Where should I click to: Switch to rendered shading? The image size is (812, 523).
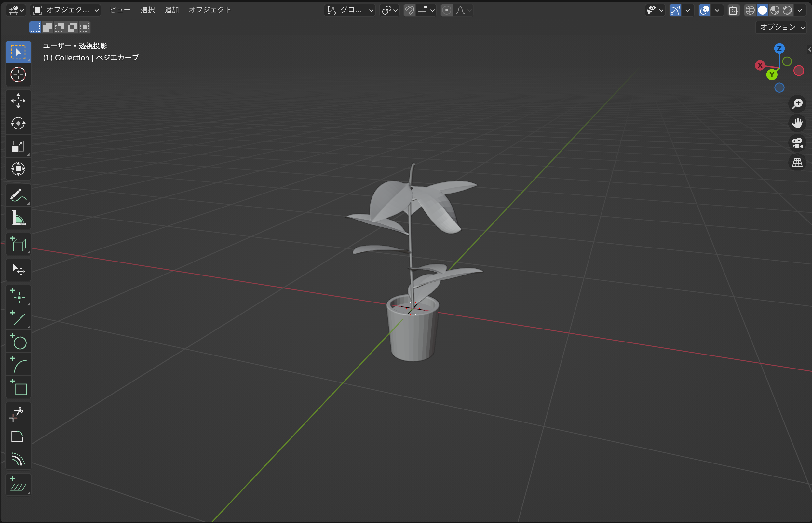coord(787,10)
